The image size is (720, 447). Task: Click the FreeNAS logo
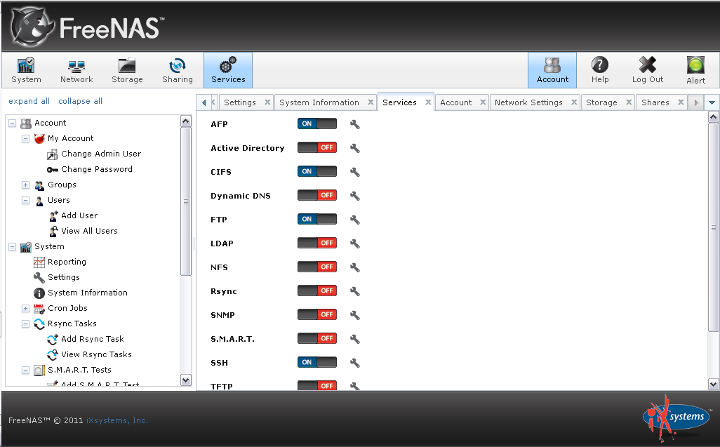click(x=87, y=27)
